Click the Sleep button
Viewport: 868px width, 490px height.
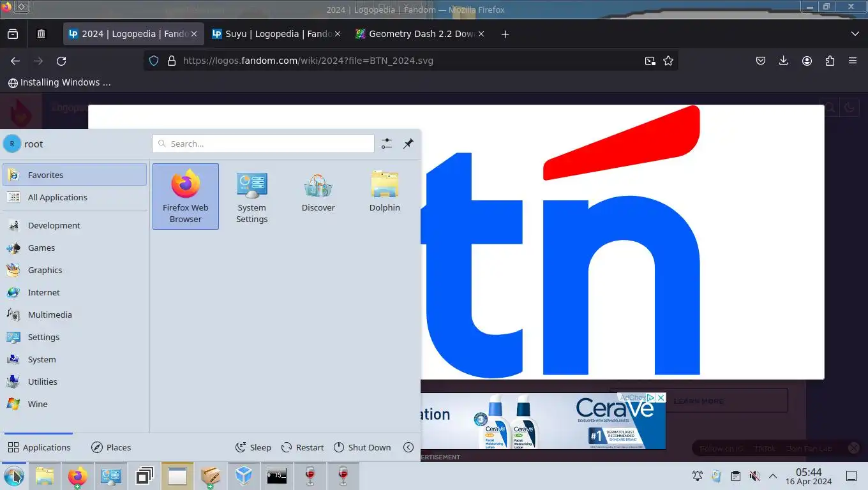point(253,447)
